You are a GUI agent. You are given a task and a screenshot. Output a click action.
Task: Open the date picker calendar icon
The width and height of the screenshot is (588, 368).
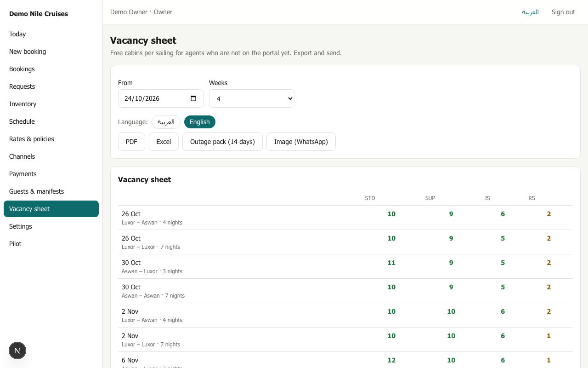(193, 98)
